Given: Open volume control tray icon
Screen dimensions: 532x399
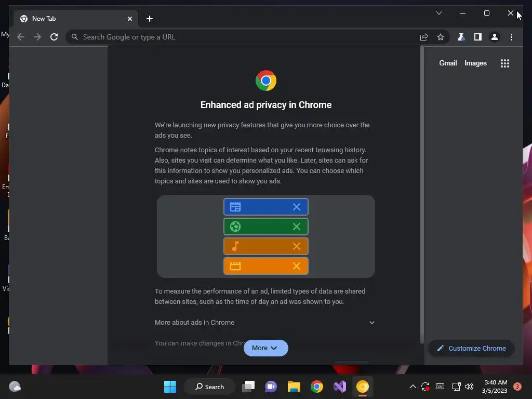Looking at the screenshot, I should coord(469,387).
